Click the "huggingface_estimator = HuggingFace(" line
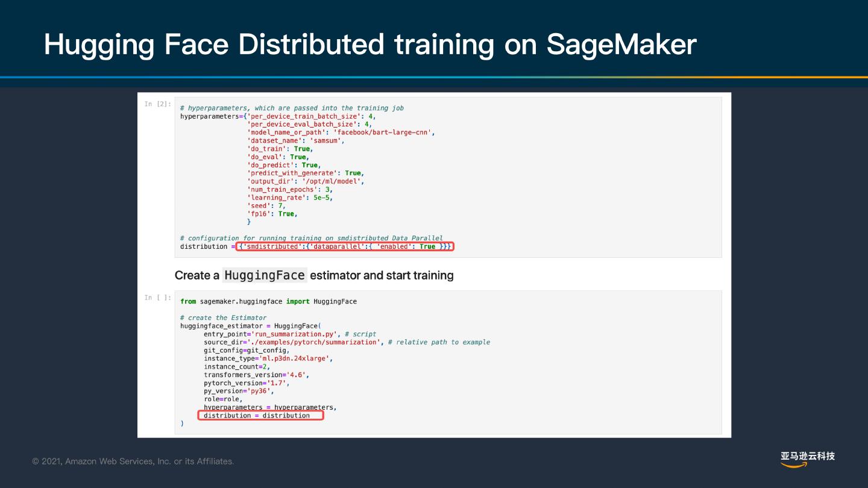 point(251,326)
